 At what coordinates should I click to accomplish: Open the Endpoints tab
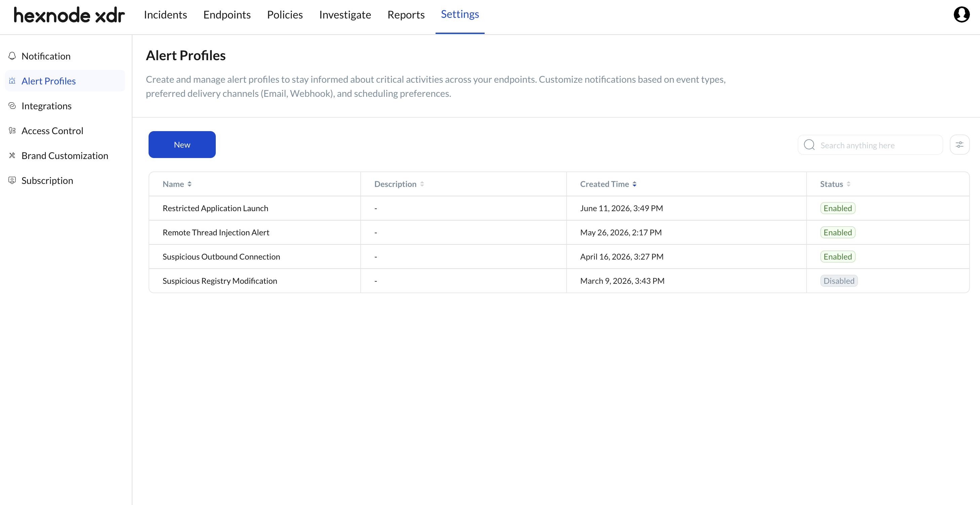pos(227,14)
